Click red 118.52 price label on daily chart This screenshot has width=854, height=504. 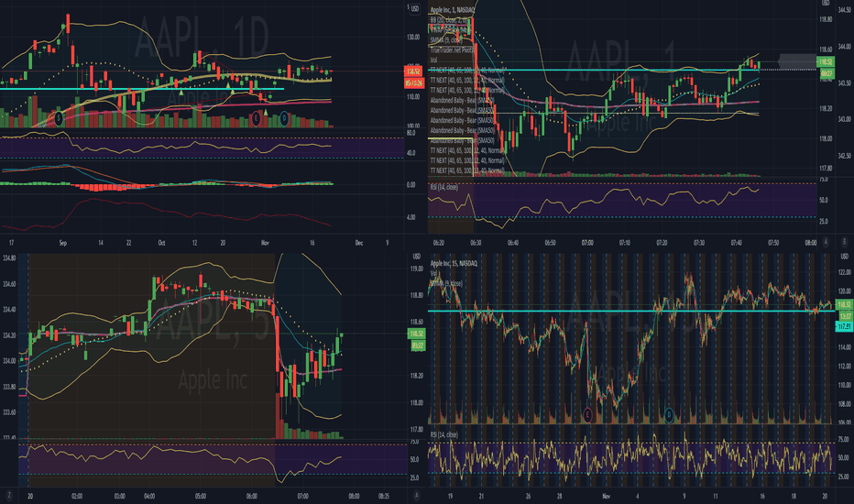point(414,71)
